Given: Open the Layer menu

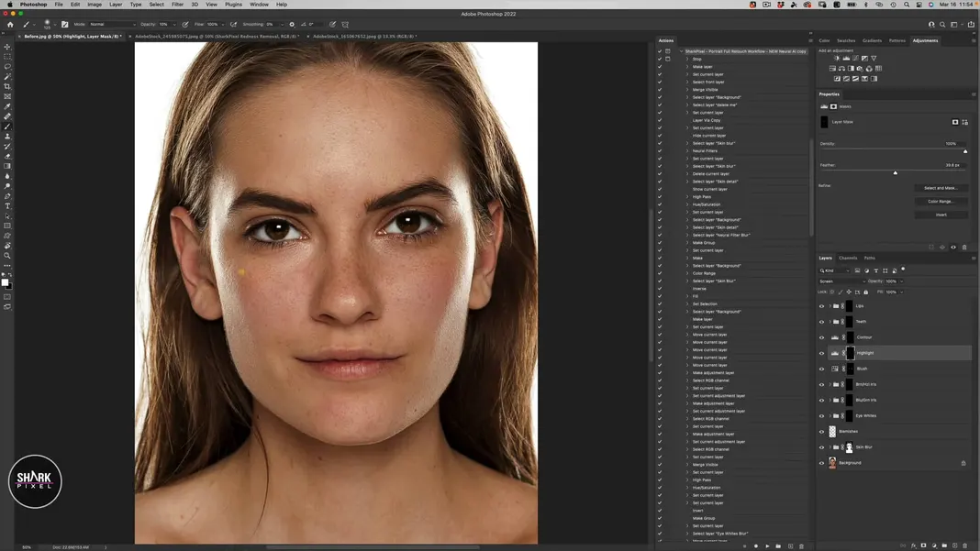Looking at the screenshot, I should pos(116,5).
